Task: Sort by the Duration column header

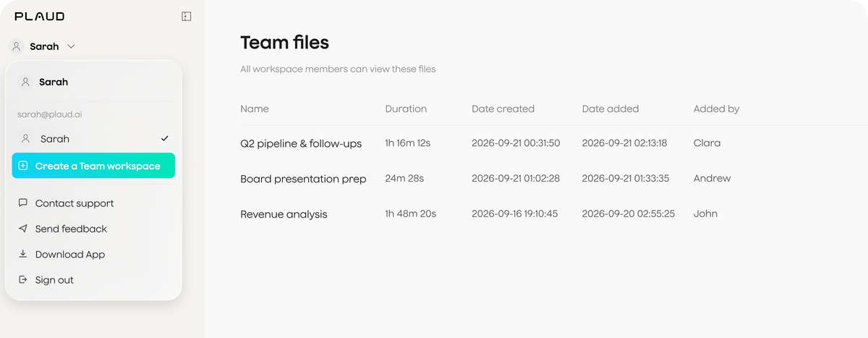Action: [x=406, y=109]
